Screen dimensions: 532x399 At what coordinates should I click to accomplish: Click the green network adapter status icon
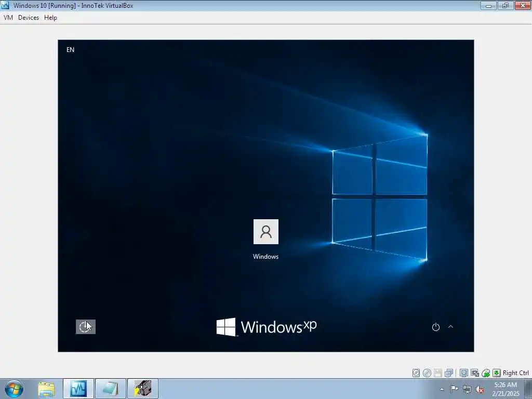coord(486,373)
